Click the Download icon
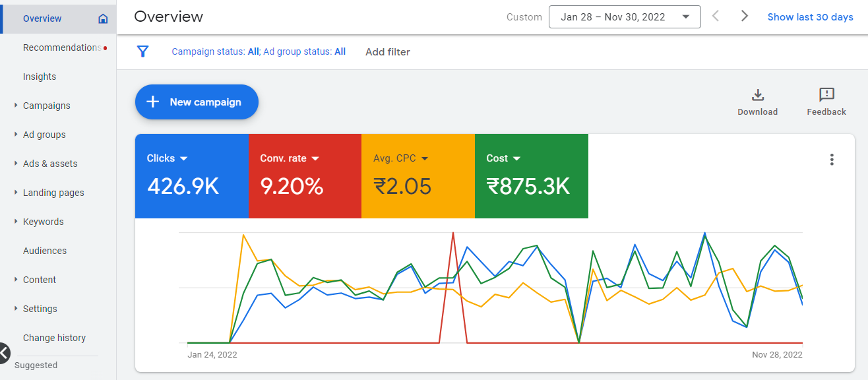 (x=757, y=95)
